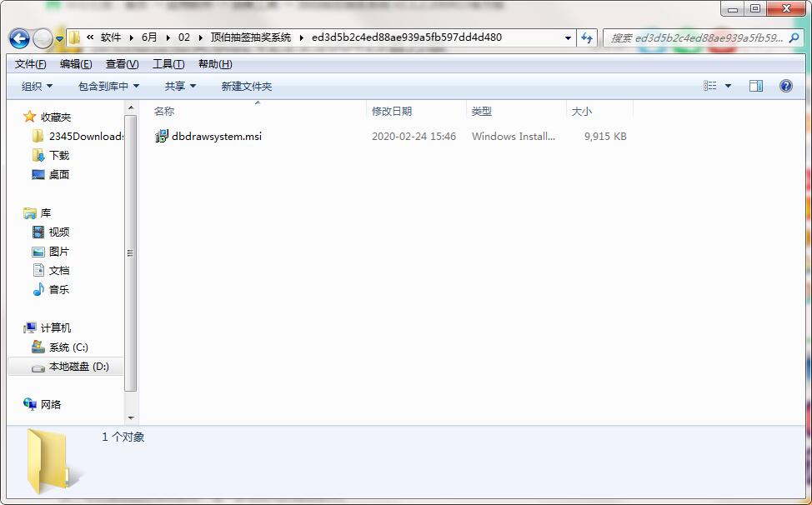Select 网络 in the navigation pane
The height and width of the screenshot is (505, 812).
(51, 405)
